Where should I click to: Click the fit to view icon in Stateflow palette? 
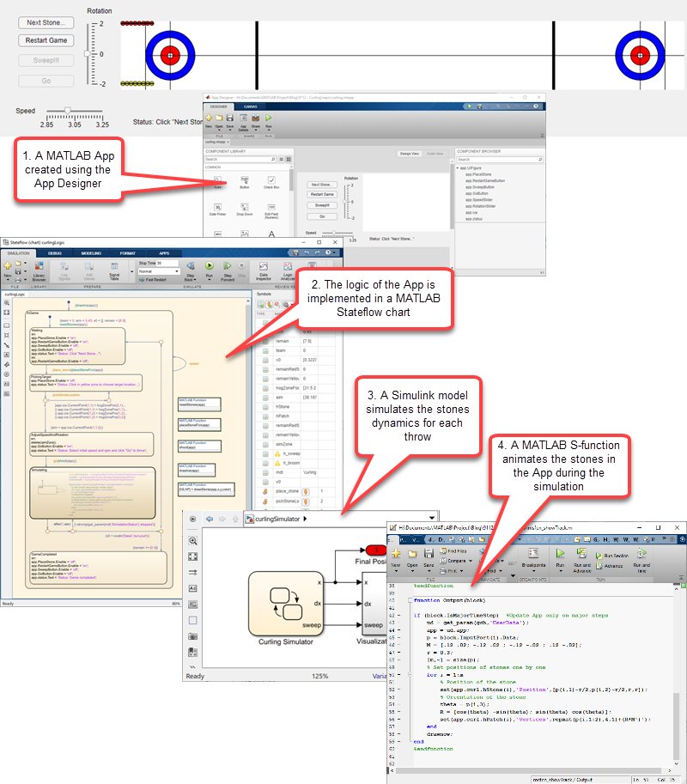click(x=7, y=313)
